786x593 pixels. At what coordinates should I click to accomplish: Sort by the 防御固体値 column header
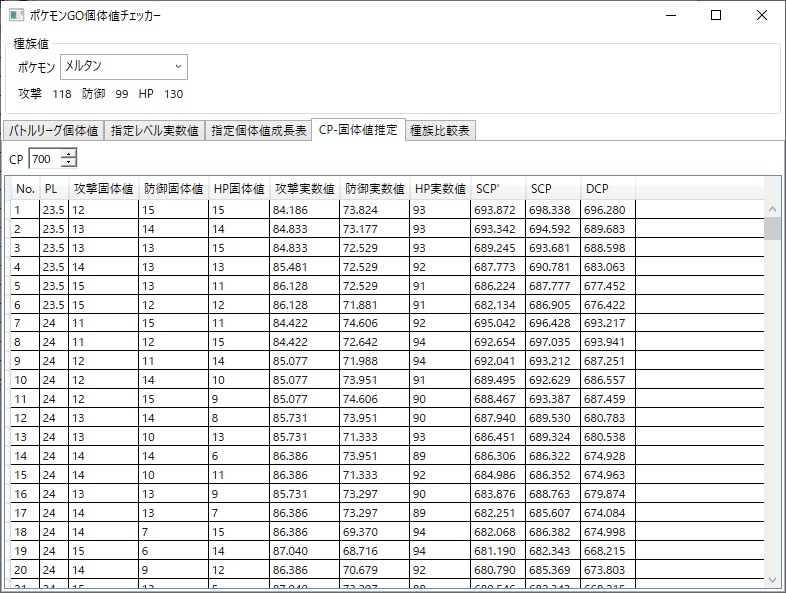point(173,188)
